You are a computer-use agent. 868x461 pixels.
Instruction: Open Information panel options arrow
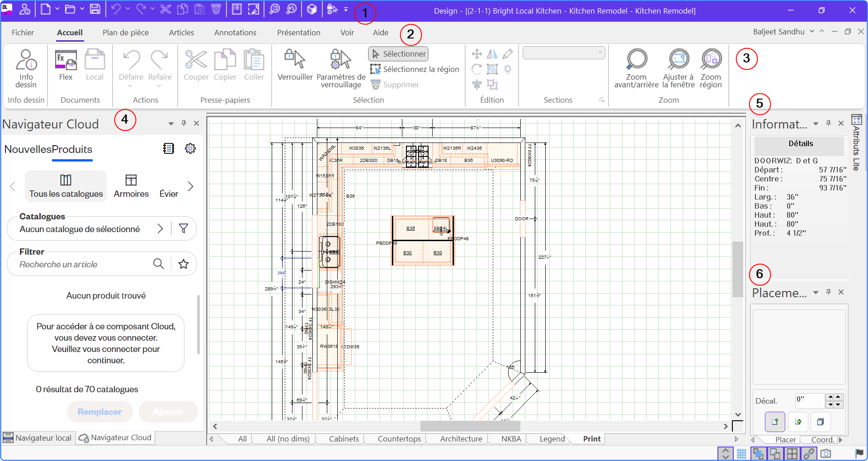(x=816, y=124)
